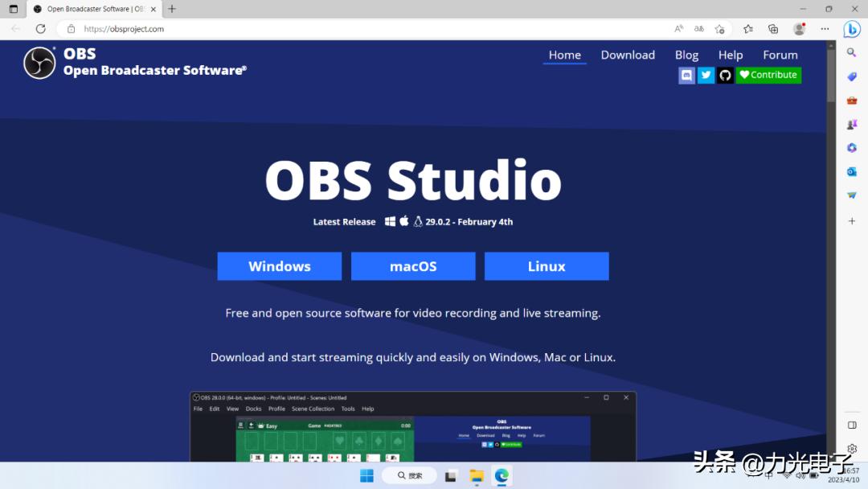Open tab actions menu icon
Image resolution: width=868 pixels, height=489 pixels.
coord(14,9)
